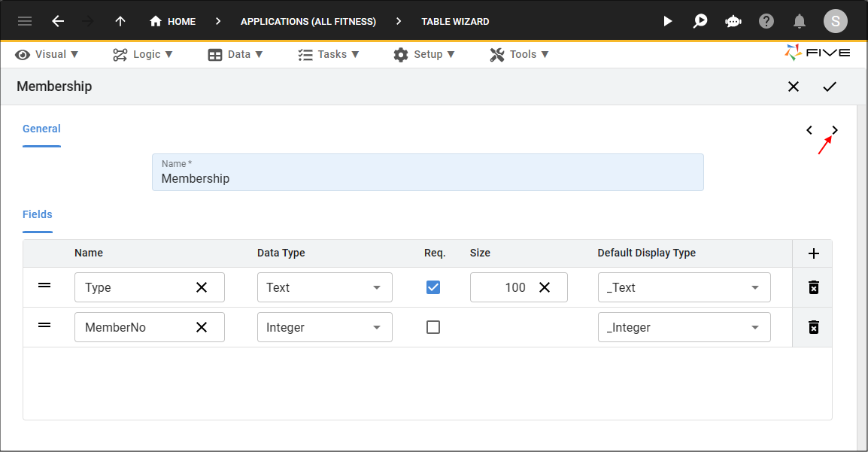Click the Five logo

coord(817,53)
